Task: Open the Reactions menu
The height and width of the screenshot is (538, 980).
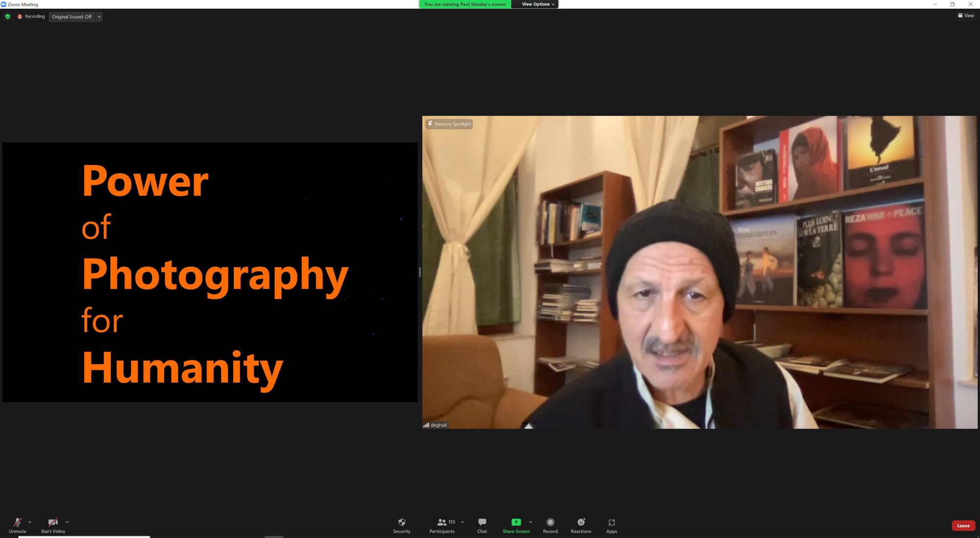Action: (x=581, y=526)
